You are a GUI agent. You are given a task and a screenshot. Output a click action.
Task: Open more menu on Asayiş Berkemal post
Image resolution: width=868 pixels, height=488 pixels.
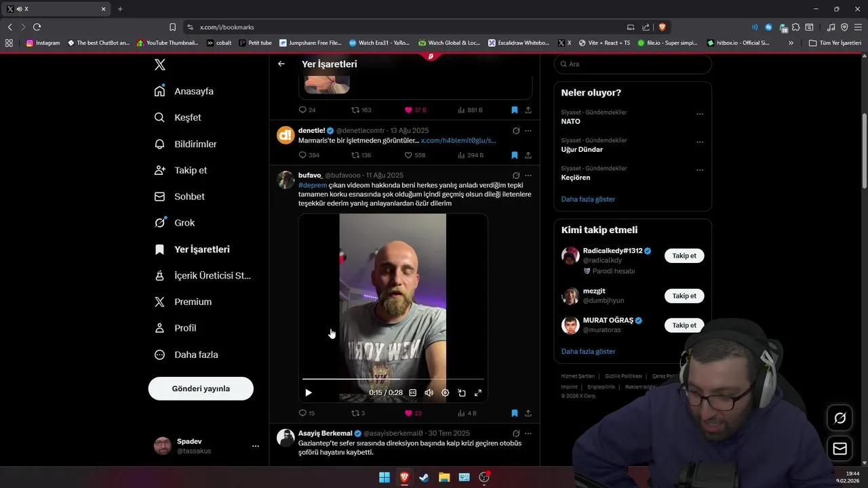(528, 433)
